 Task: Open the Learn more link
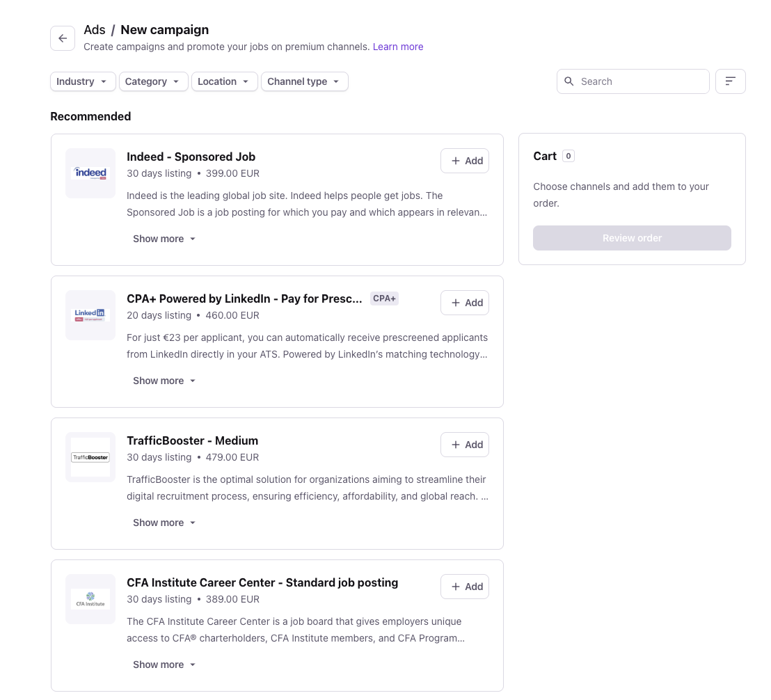(398, 47)
